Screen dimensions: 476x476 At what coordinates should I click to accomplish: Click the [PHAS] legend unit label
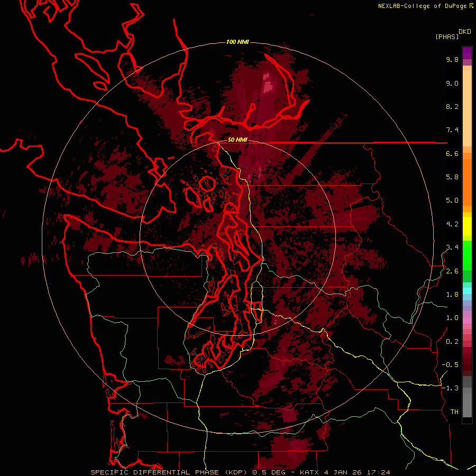point(447,36)
